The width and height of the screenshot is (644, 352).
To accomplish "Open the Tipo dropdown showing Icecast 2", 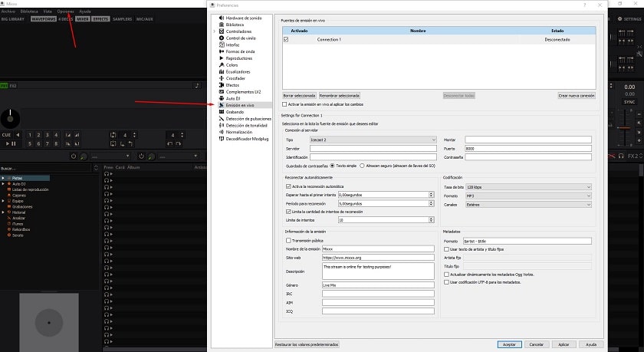I will [x=373, y=140].
